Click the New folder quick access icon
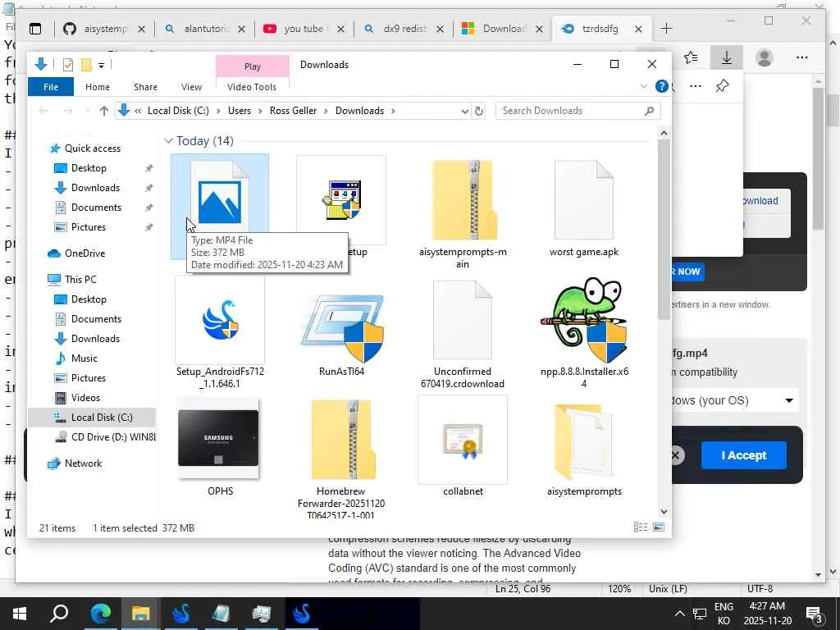Image resolution: width=840 pixels, height=630 pixels. [x=86, y=65]
